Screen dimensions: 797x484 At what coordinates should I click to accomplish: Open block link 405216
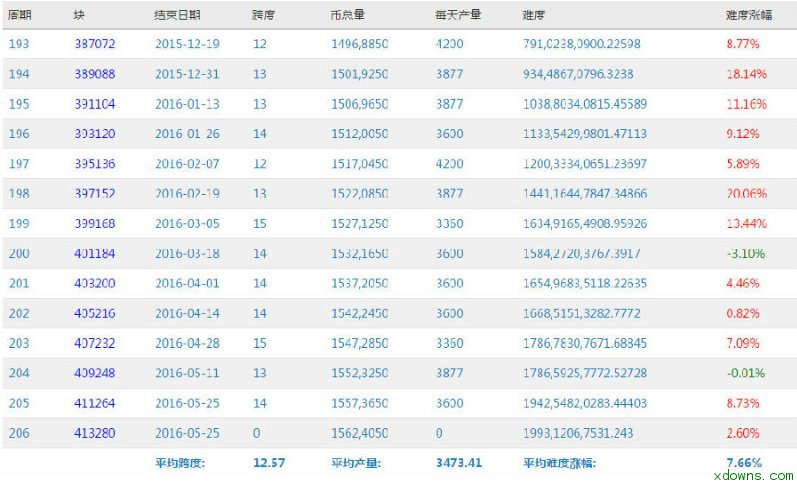click(95, 313)
